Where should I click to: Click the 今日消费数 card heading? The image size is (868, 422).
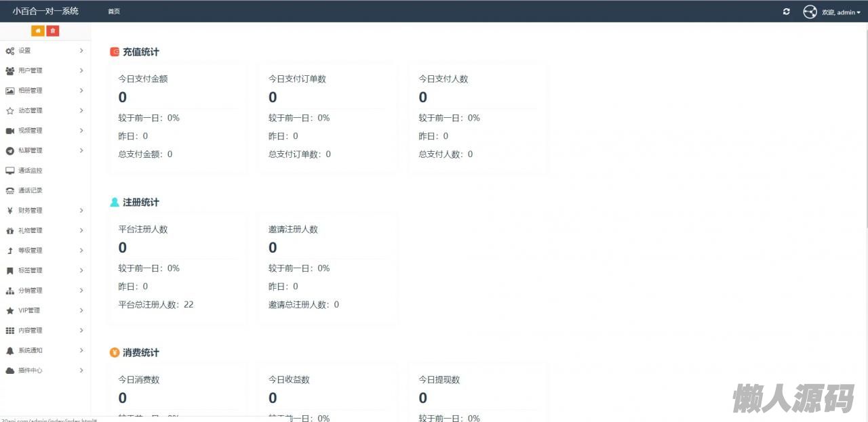139,379
